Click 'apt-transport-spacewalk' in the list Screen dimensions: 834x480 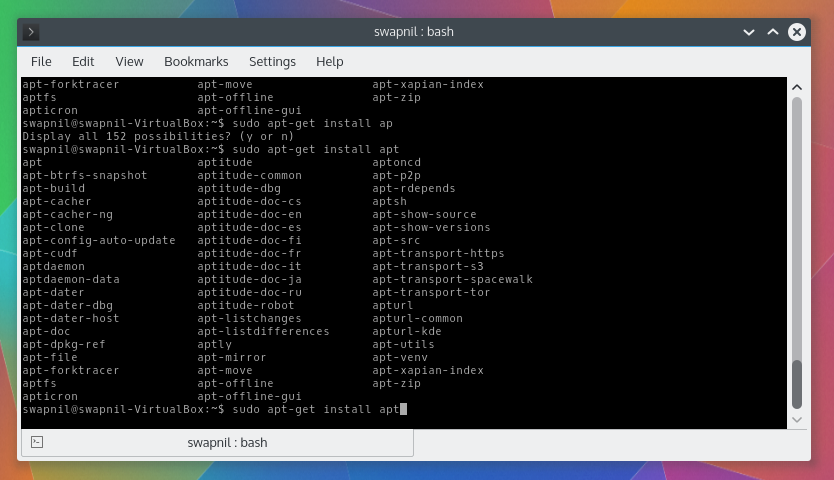[x=453, y=279]
